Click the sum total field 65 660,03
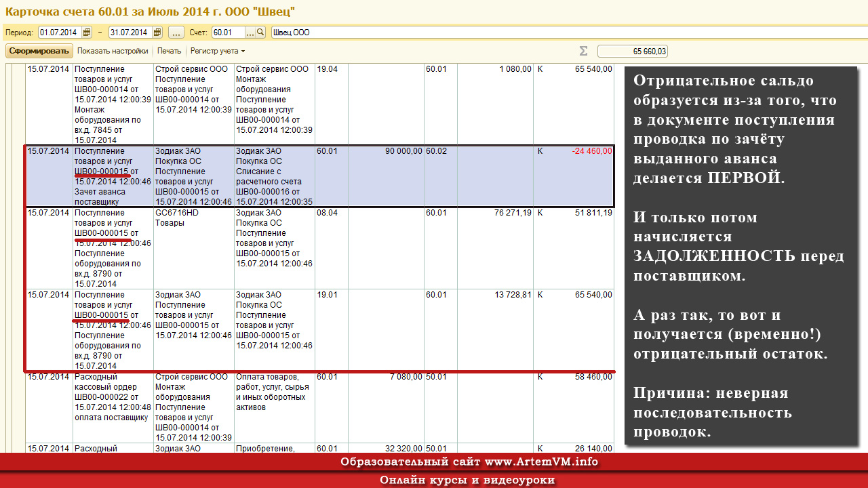The image size is (868, 488). point(633,52)
